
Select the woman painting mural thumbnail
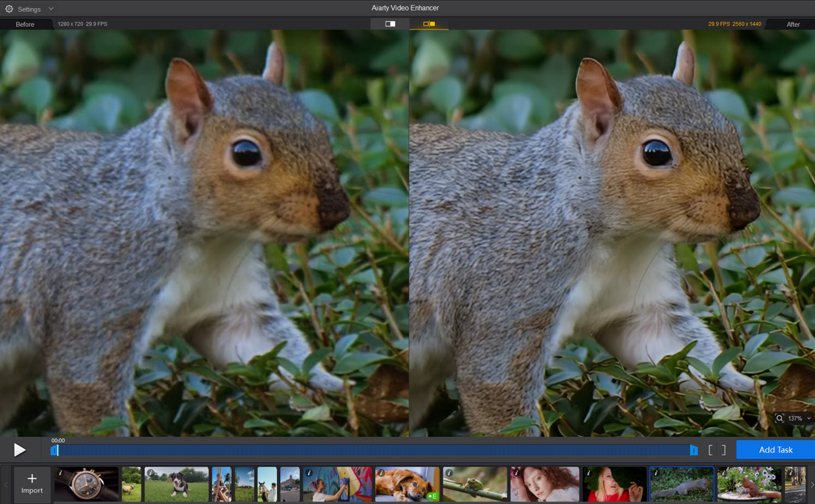point(338,484)
